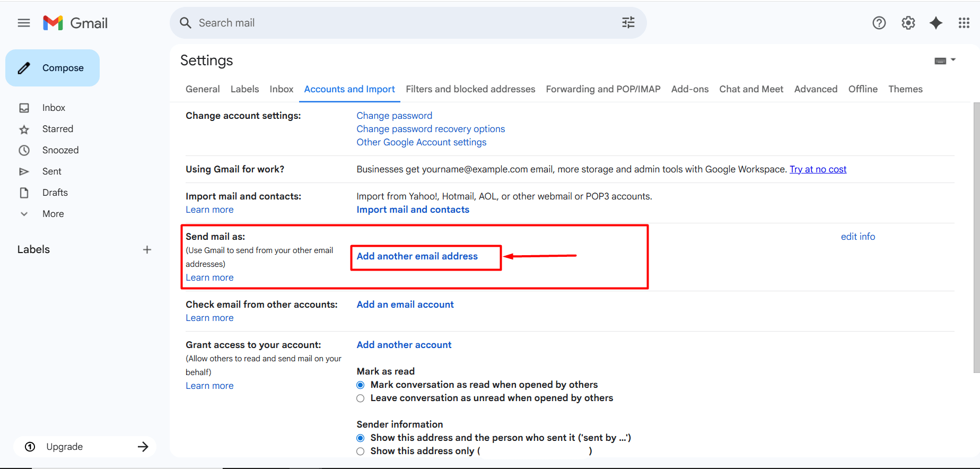Click the Starred star icon
Image resolution: width=980 pixels, height=469 pixels.
pyautogui.click(x=24, y=129)
